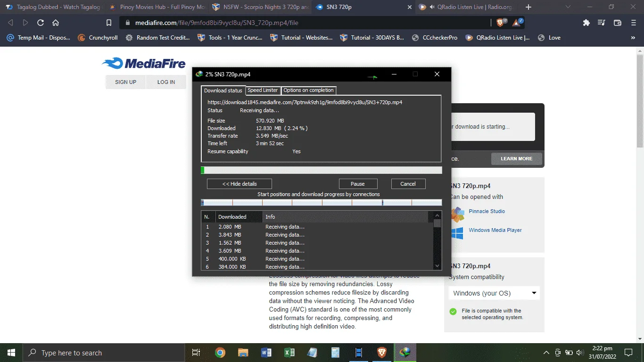Click the browser forward arrow
This screenshot has height=362, width=644.
[25, 23]
